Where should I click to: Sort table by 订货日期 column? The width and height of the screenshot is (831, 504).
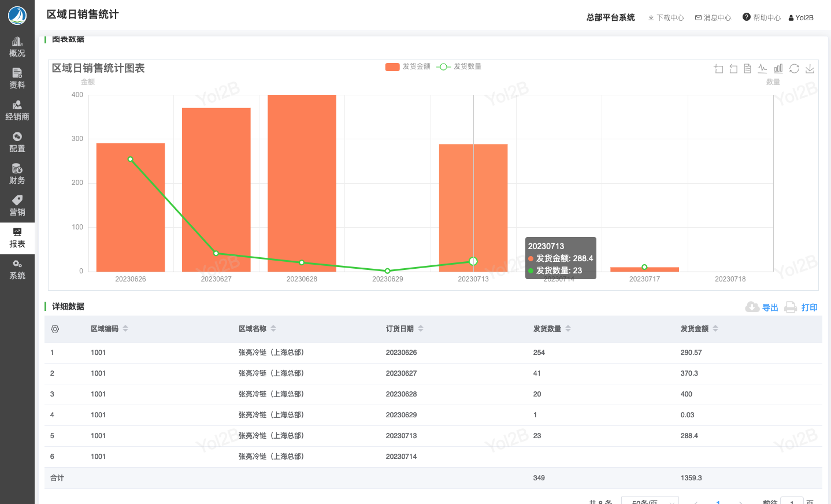[x=421, y=328]
